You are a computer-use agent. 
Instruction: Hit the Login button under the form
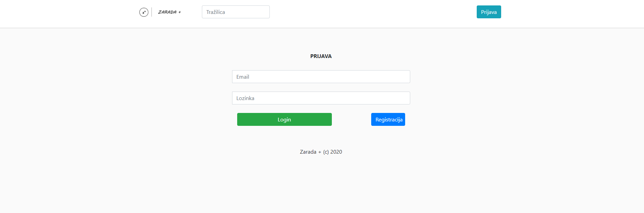(284, 119)
